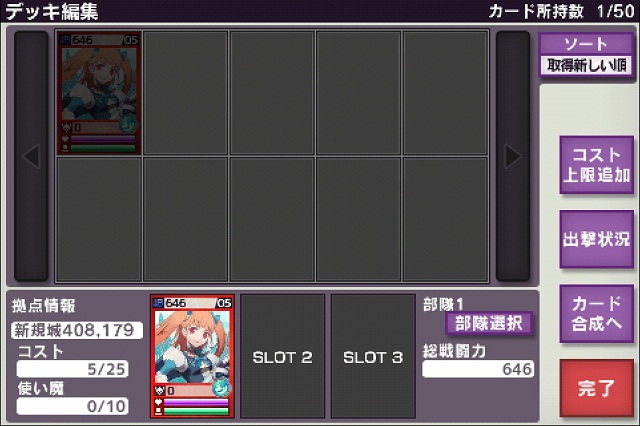
Task: Click the コスト上限追加 button
Action: tap(596, 165)
